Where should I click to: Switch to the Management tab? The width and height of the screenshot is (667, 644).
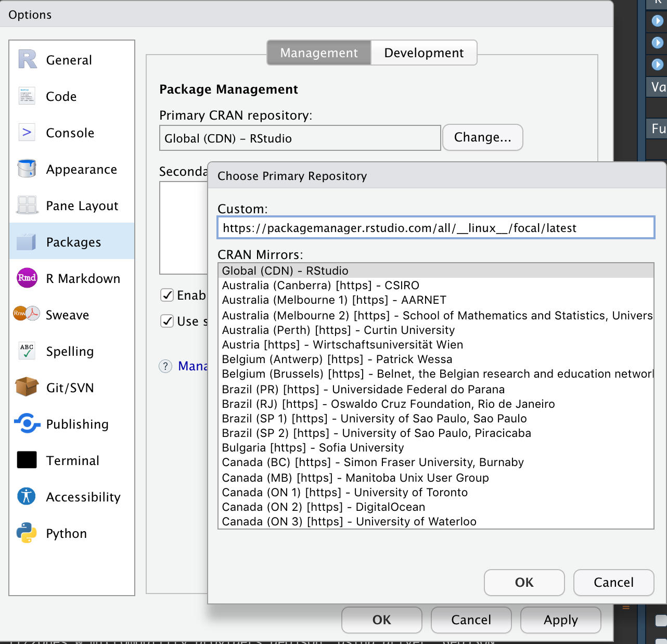click(x=318, y=53)
